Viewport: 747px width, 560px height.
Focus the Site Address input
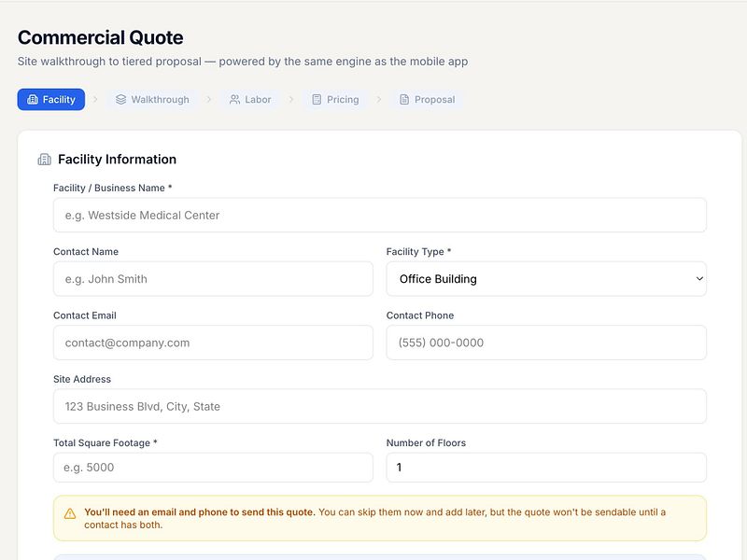tap(380, 407)
